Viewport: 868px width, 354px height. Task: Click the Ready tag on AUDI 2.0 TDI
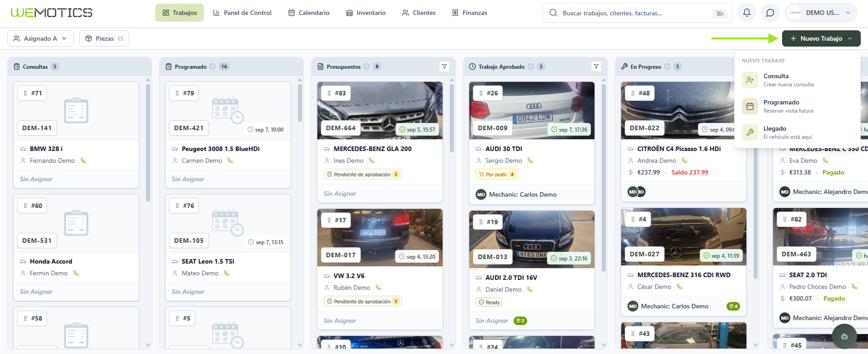[x=489, y=302]
